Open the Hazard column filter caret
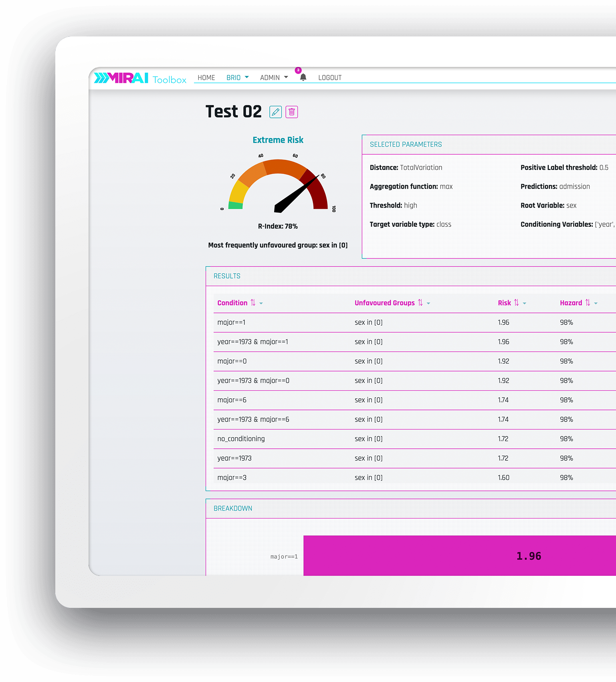 coord(596,303)
